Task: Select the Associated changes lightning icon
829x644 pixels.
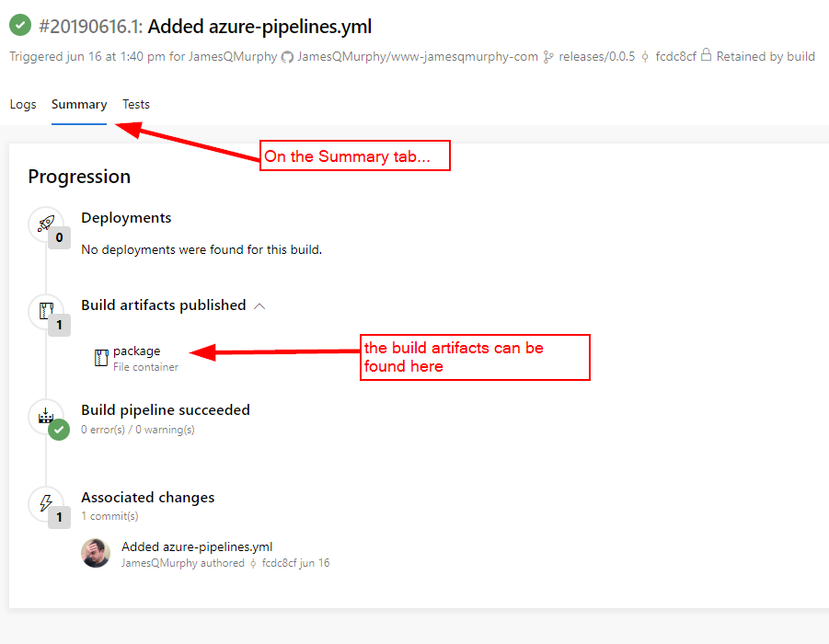Action: (x=47, y=503)
